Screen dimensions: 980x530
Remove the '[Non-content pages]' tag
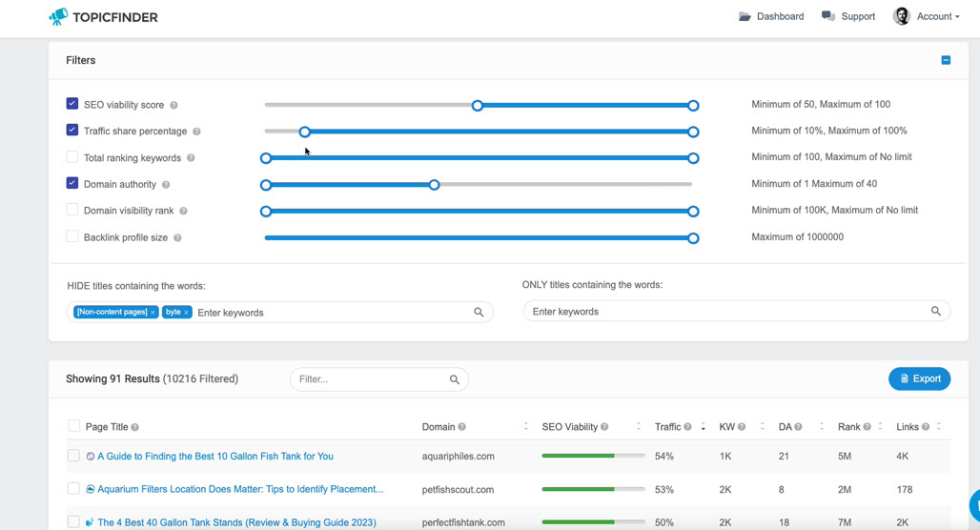tap(153, 313)
